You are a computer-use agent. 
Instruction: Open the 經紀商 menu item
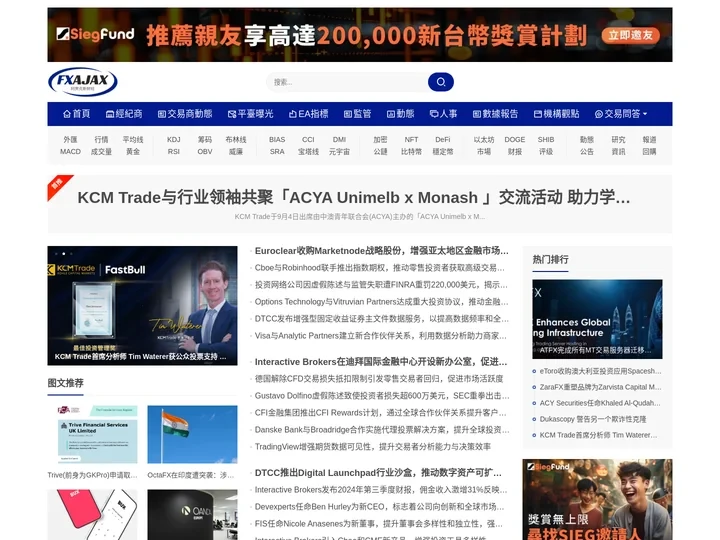(x=124, y=114)
